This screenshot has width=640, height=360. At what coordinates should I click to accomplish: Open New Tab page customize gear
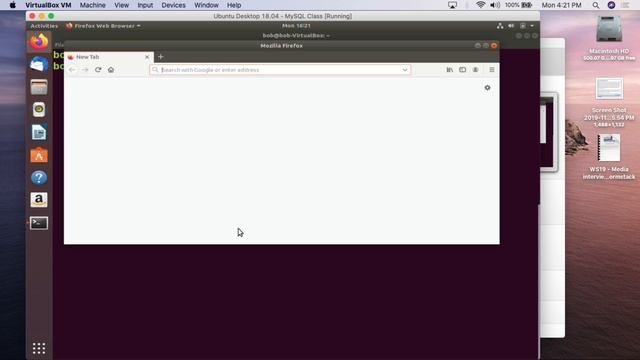tap(487, 88)
